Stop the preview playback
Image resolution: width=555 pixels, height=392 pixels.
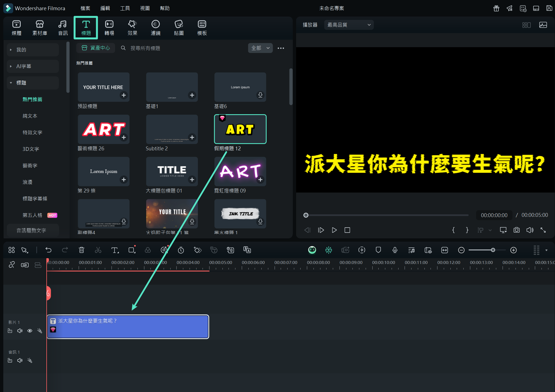coord(347,230)
